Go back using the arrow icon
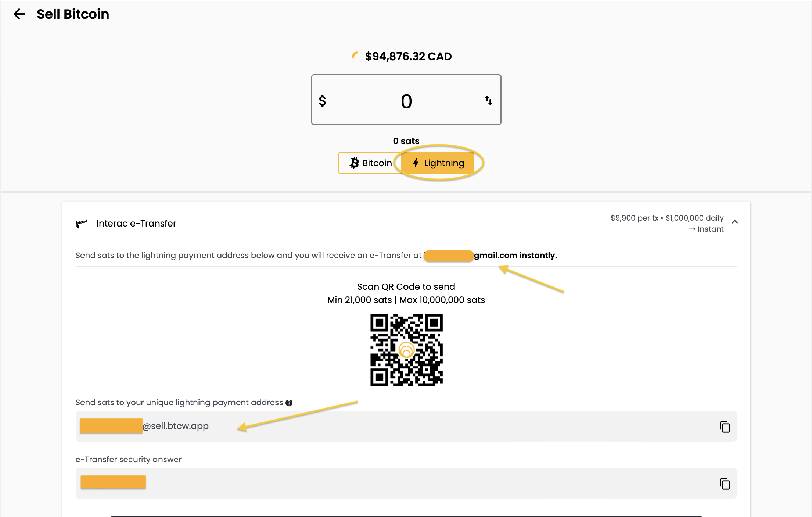 pos(19,14)
